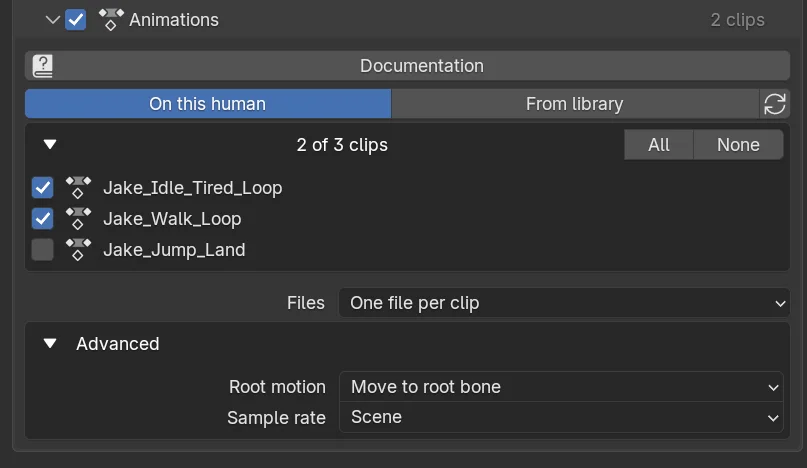Click the '2 of 3 clips' label

point(342,145)
